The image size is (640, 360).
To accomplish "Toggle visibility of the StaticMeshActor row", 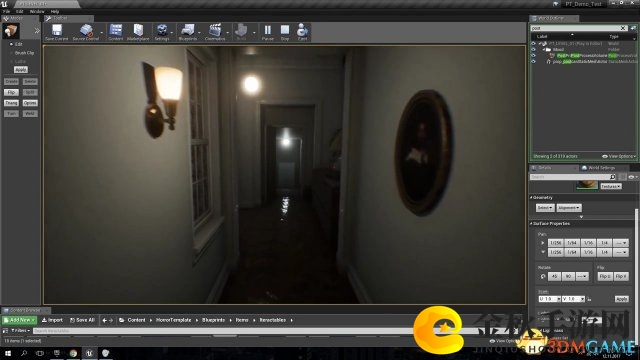I will (x=533, y=62).
